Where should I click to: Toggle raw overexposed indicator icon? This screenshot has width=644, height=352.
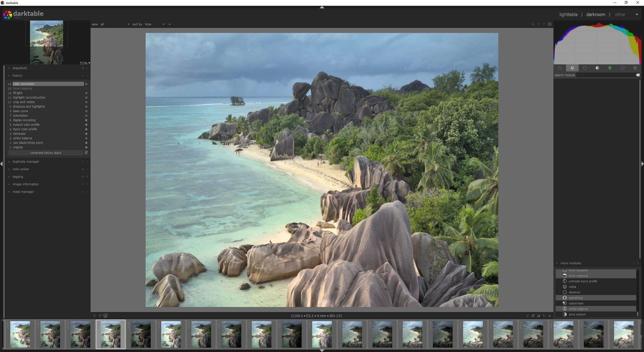point(533,316)
